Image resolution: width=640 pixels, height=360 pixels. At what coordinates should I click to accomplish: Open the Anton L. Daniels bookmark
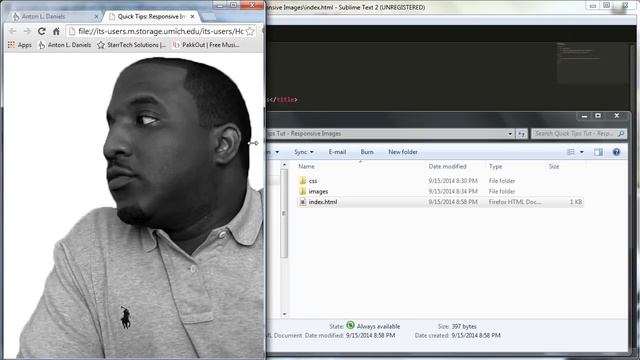tap(64, 45)
